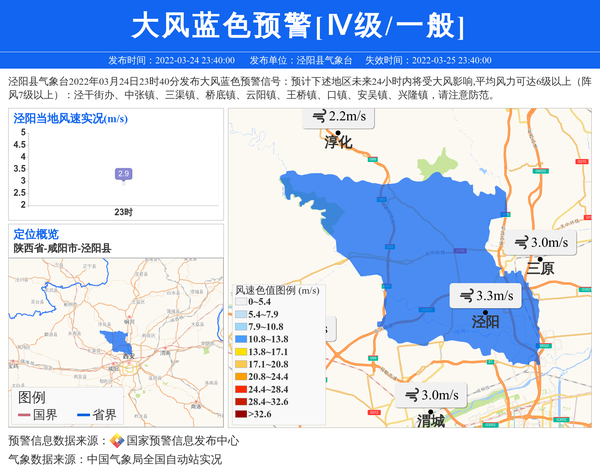Click the 国家预警信息发布中心 logo icon

[x=117, y=441]
